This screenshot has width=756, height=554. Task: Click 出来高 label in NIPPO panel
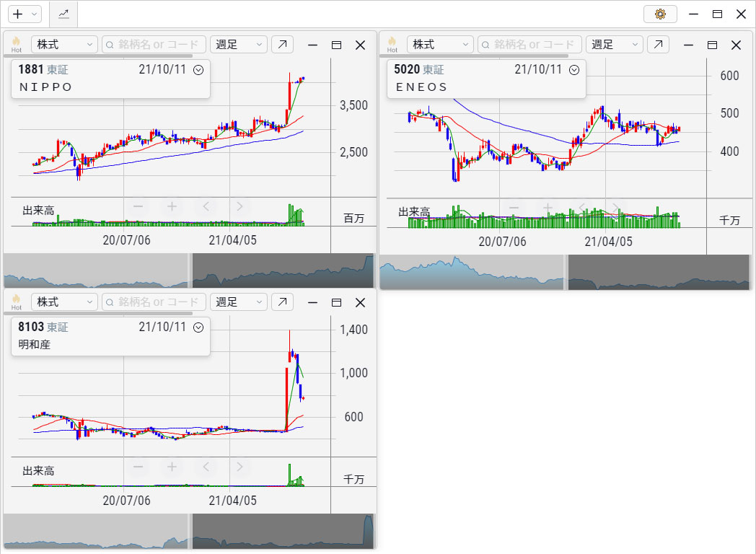click(38, 210)
